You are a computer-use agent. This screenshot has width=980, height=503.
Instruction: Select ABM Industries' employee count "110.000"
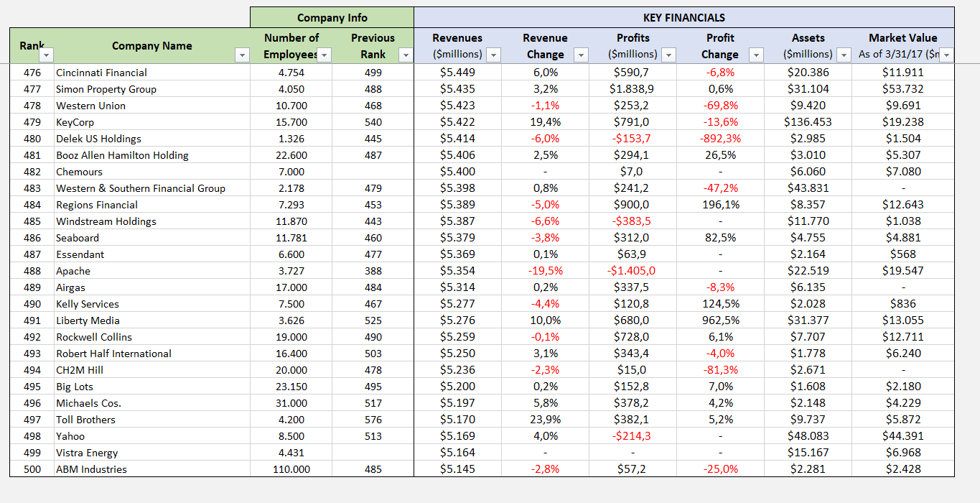point(291,469)
